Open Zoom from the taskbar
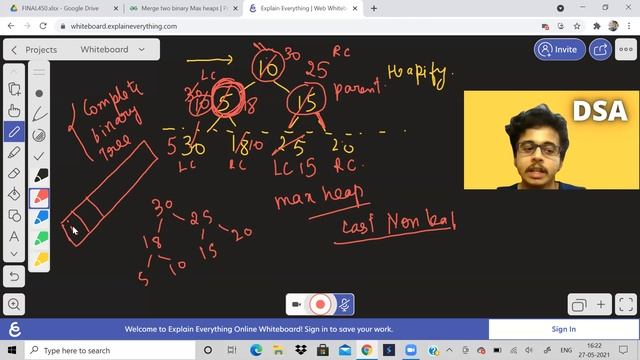Screen dimensions: 640x360 [411, 350]
